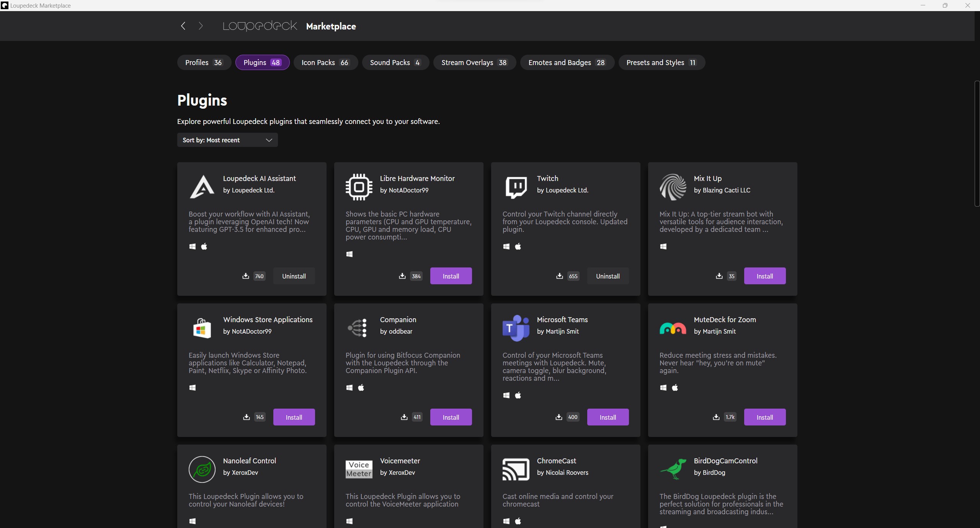Click Apple platform icon on Twitch card

pyautogui.click(x=518, y=246)
